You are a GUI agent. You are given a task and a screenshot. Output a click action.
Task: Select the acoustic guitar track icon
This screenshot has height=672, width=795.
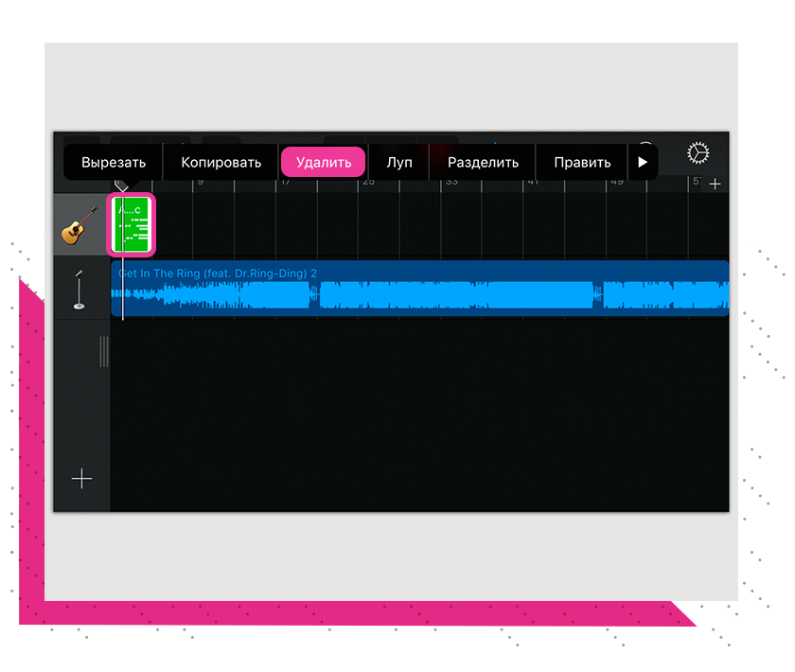click(80, 225)
